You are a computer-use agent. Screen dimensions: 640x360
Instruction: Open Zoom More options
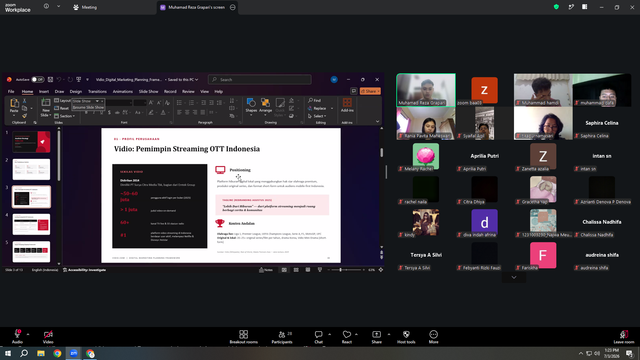click(x=433, y=337)
